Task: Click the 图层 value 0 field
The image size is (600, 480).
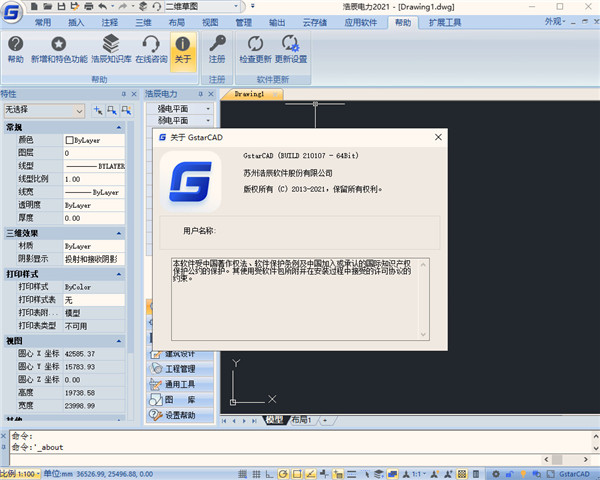Action: pyautogui.click(x=94, y=153)
